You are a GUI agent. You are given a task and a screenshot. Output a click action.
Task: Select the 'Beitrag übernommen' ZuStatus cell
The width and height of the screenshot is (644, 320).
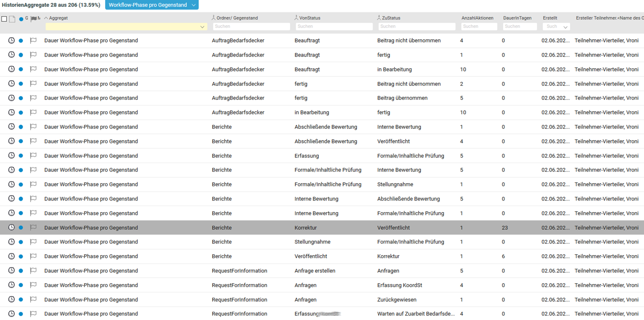(x=402, y=98)
